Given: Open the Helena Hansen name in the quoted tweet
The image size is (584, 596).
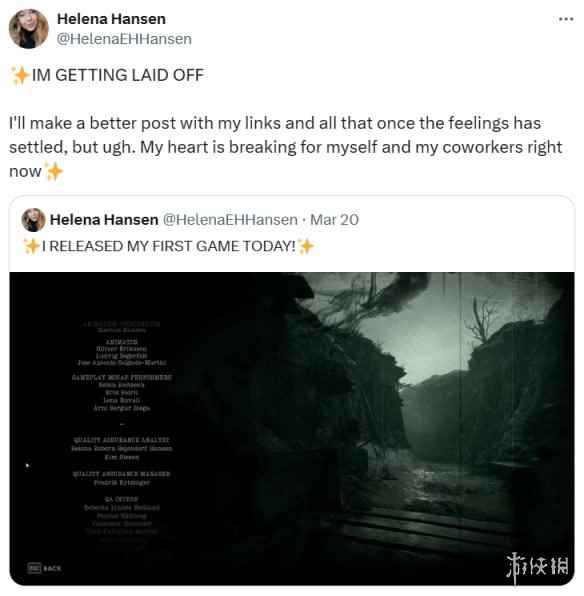Looking at the screenshot, I should (x=104, y=220).
